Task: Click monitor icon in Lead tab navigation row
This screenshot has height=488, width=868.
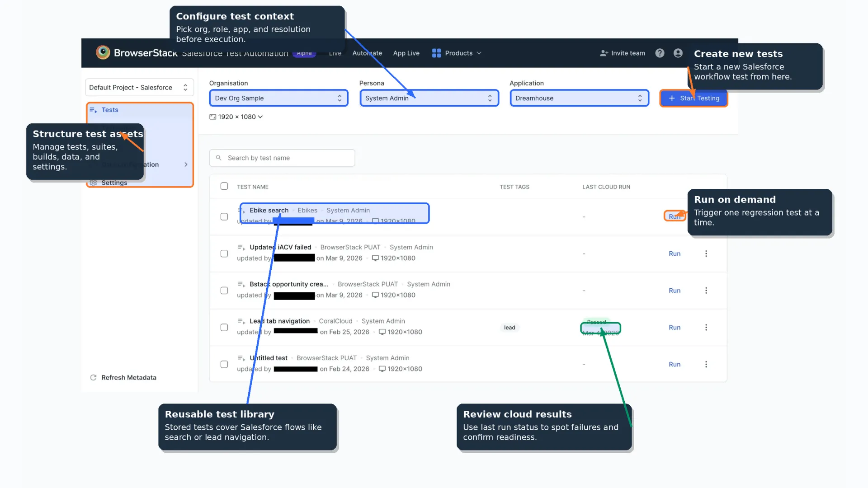Action: pos(382,332)
